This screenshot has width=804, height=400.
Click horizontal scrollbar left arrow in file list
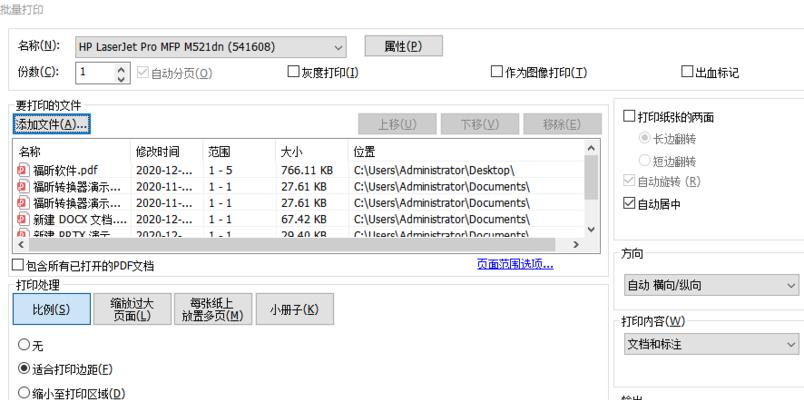point(22,245)
